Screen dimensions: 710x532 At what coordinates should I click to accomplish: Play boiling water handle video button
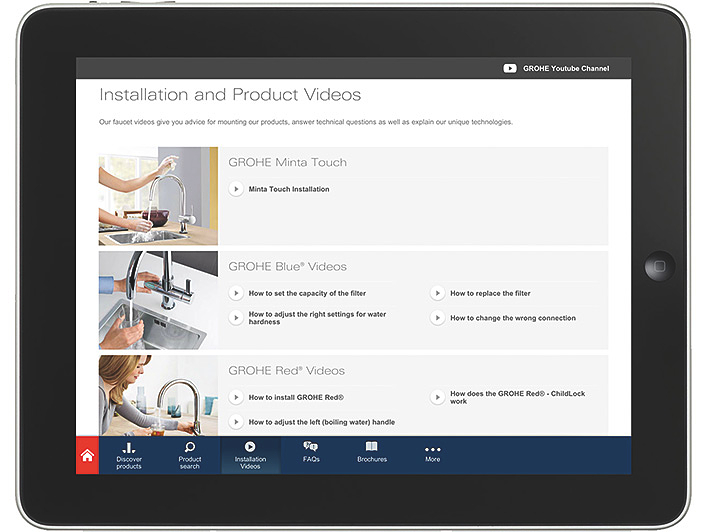click(x=236, y=422)
